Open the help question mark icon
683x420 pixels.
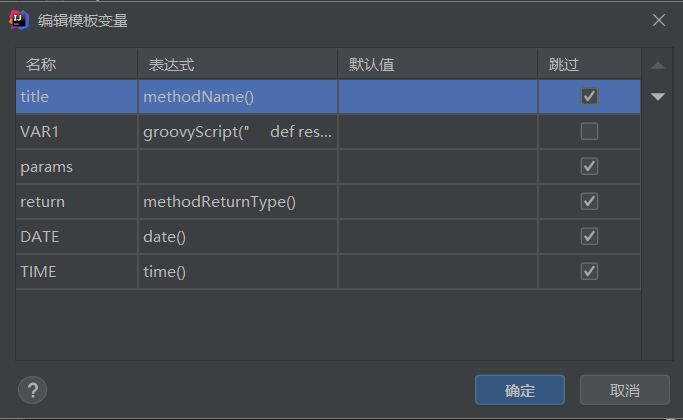pos(32,389)
